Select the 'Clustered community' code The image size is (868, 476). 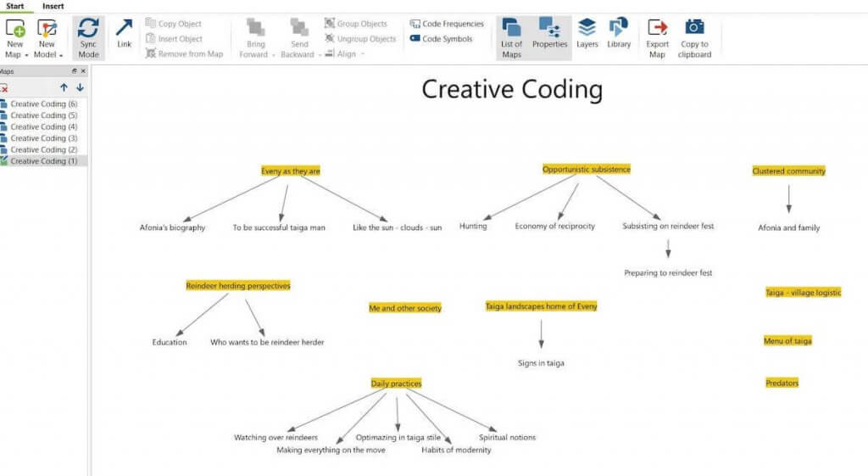pyautogui.click(x=789, y=171)
